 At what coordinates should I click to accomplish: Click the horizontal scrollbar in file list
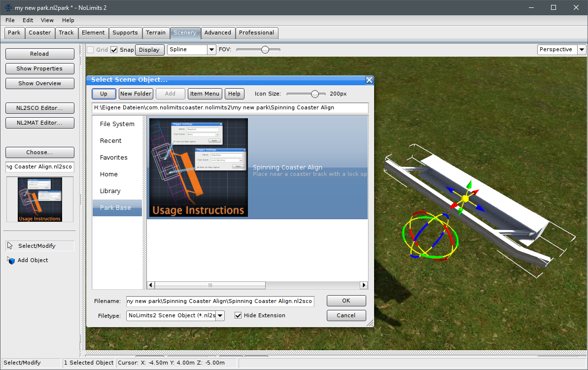tap(210, 285)
